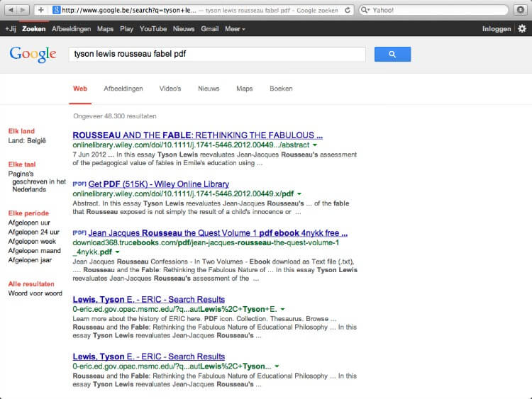Filter results to Afgelopen week
Screen dimensions: 532x399
pos(32,242)
